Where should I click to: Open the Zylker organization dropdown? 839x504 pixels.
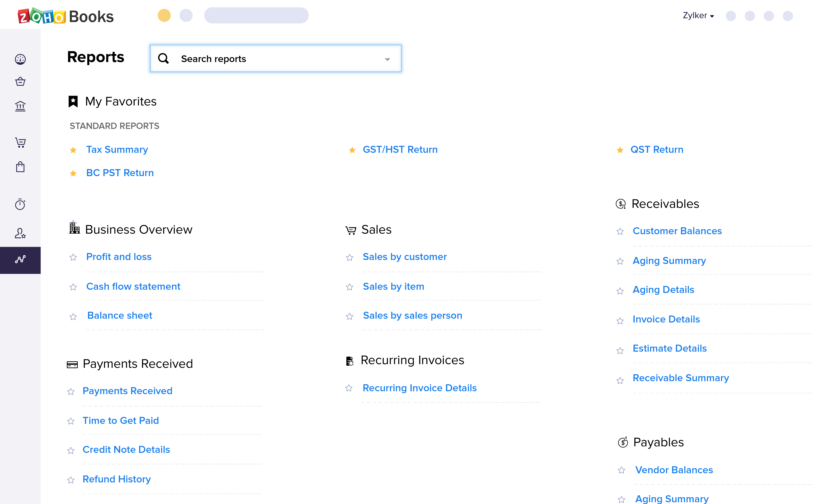coord(698,16)
